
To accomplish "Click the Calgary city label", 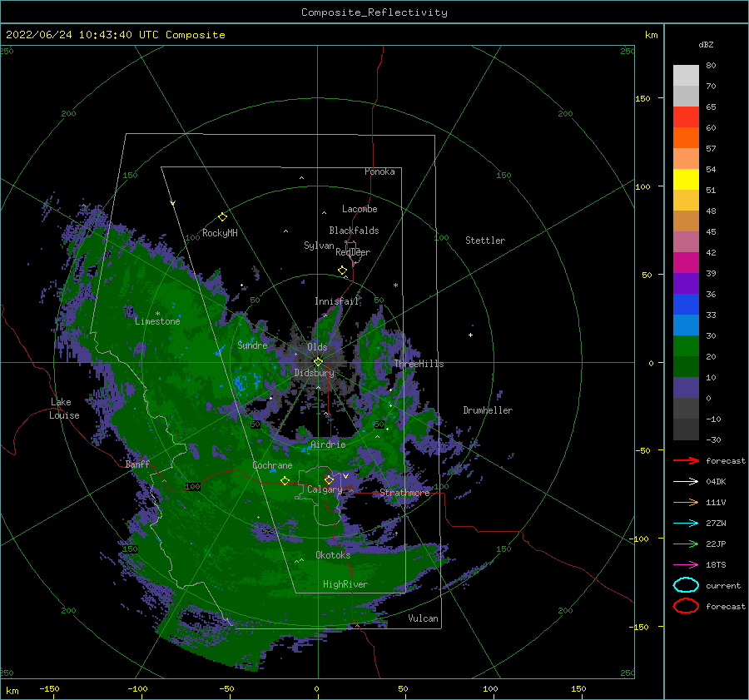I will click(325, 489).
